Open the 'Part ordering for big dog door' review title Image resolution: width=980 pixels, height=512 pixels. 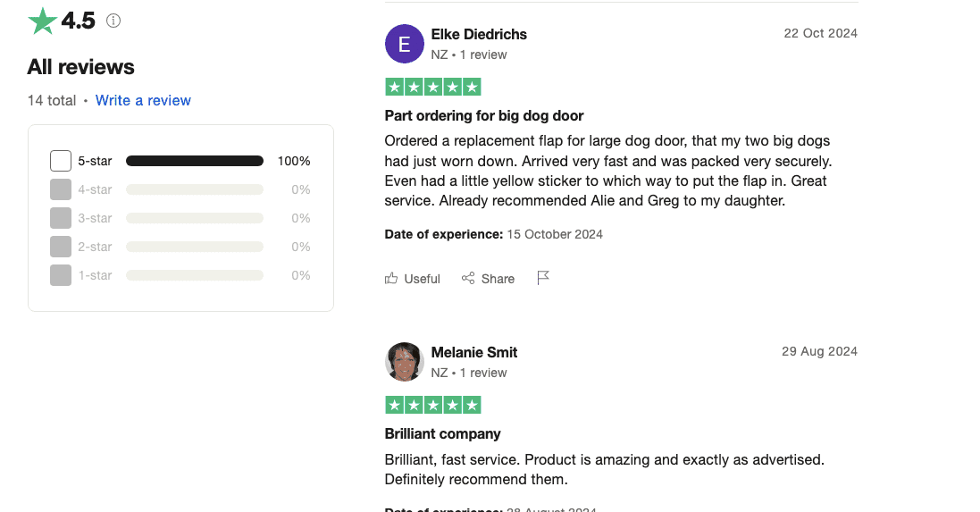pyautogui.click(x=484, y=115)
